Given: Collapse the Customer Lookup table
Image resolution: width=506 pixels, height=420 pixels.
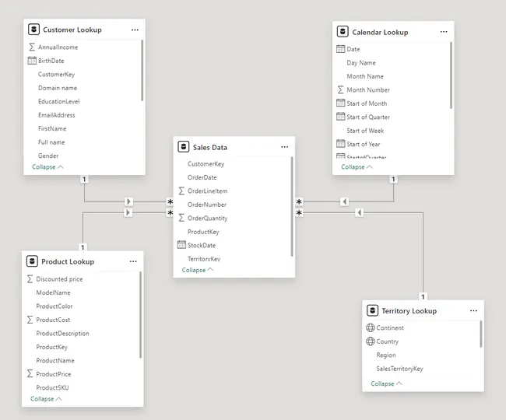Looking at the screenshot, I should [47, 167].
